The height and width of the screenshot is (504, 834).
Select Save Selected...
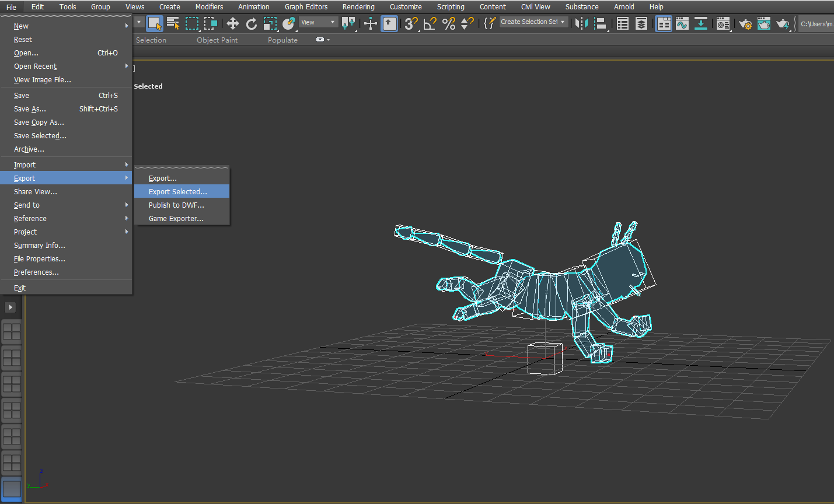pos(66,135)
